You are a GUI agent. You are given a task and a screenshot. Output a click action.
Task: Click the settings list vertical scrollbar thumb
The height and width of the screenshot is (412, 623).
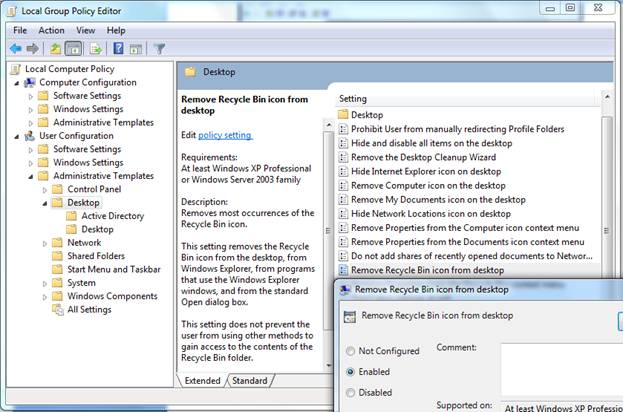coord(607,199)
